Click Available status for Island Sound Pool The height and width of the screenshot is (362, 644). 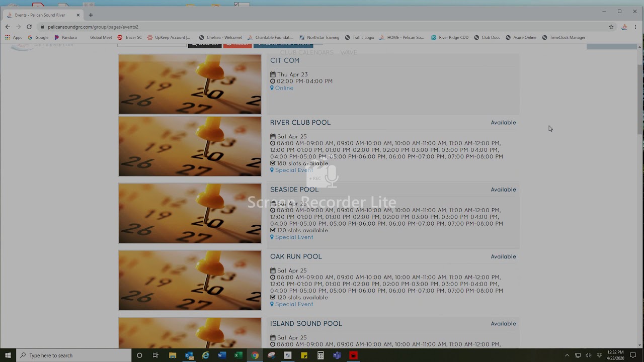pyautogui.click(x=503, y=324)
